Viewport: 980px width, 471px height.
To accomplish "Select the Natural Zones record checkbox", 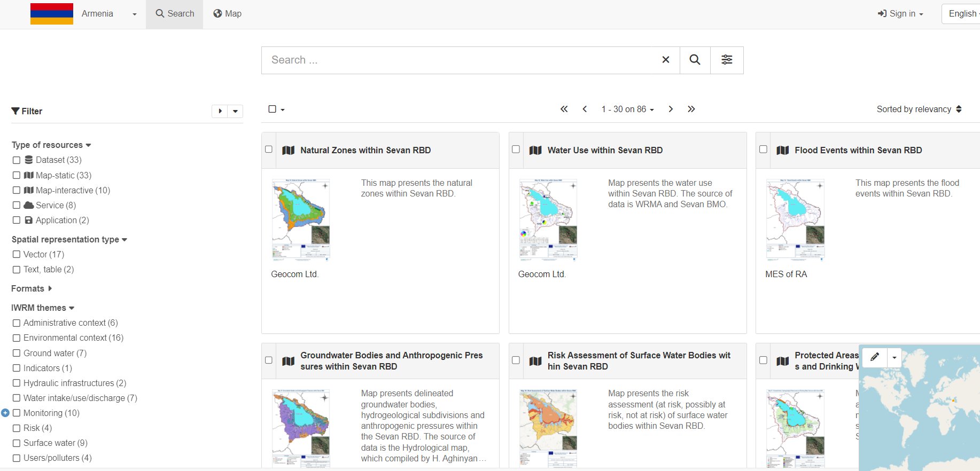I will (x=269, y=149).
